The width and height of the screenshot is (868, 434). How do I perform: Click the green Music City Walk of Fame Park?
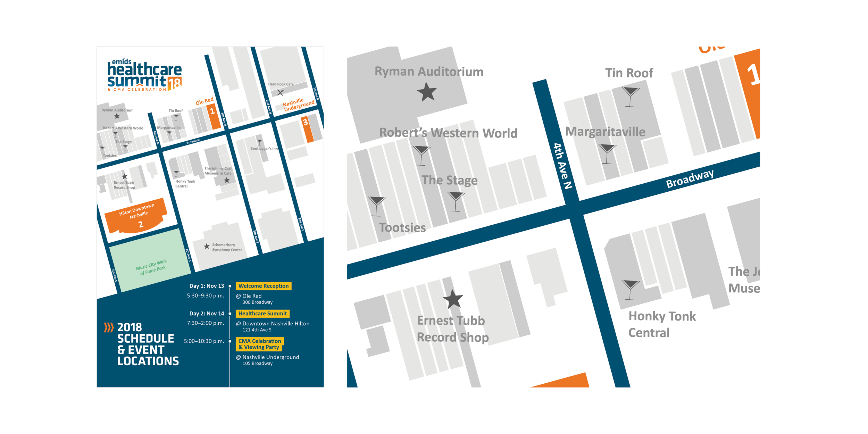click(150, 261)
